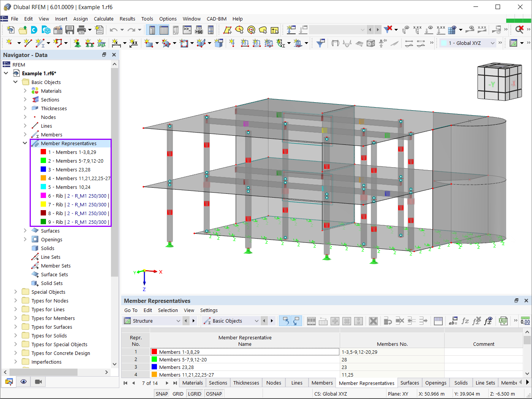Open the Structure dropdown in table toolbar
The image size is (532, 399).
178,321
